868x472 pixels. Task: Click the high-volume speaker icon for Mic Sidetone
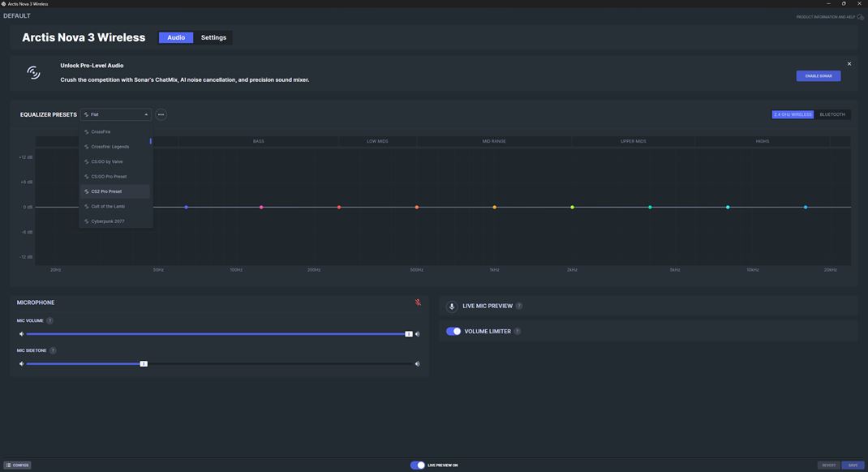coord(418,363)
